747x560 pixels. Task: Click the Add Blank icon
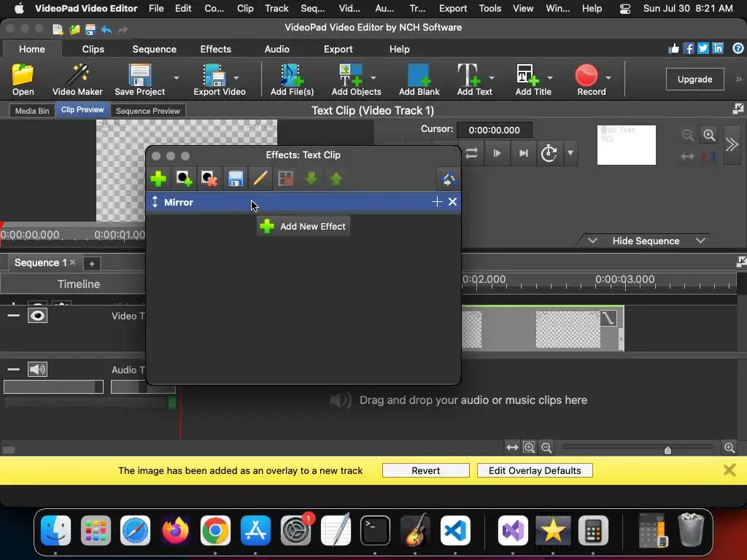tap(419, 75)
